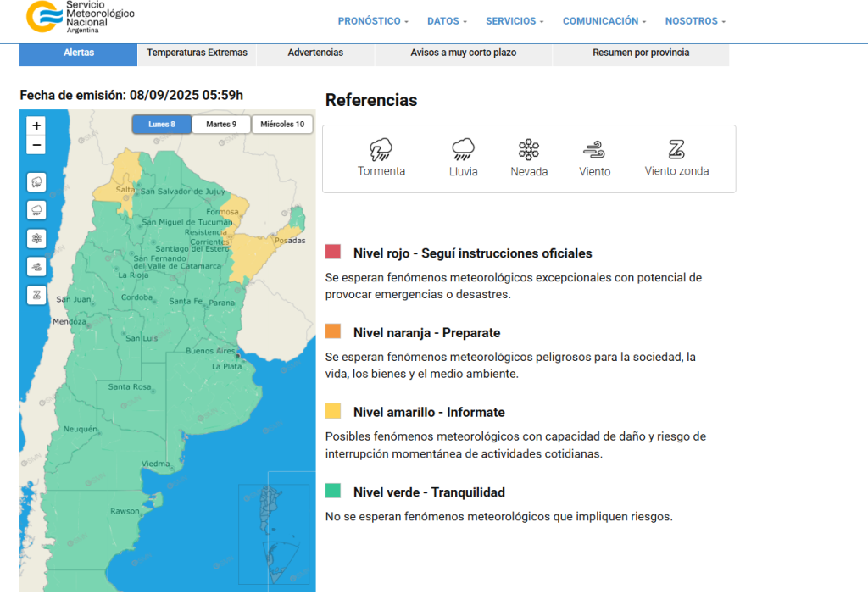The width and height of the screenshot is (868, 600).
Task: Click the red Nivel rojo color swatch
Action: click(333, 253)
